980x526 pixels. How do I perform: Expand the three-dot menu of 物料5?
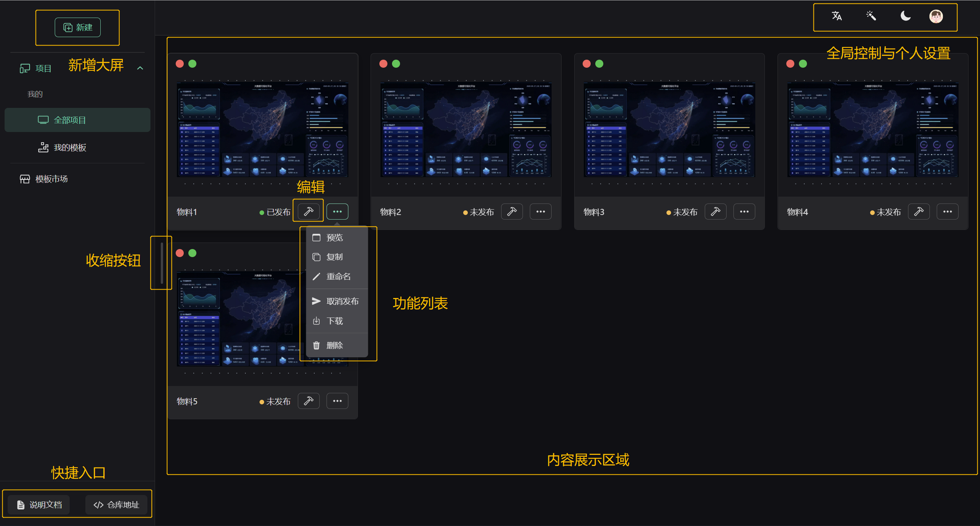[337, 401]
